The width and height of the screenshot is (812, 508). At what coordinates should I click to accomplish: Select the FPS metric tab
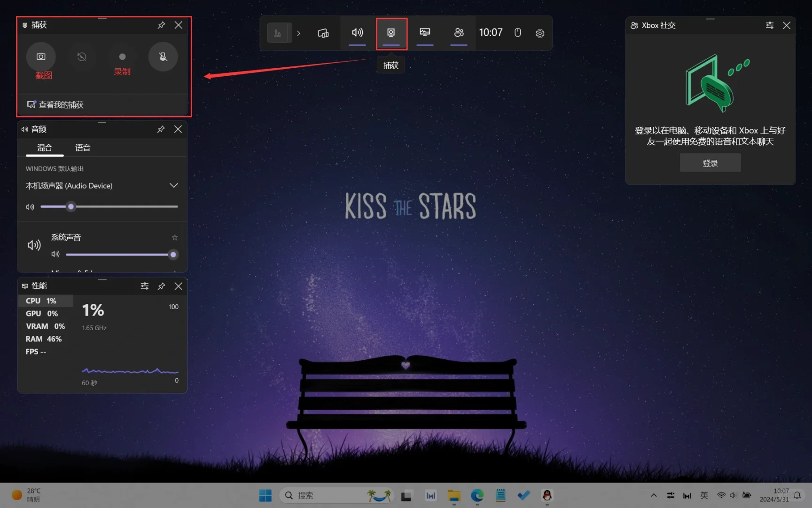[x=46, y=352]
